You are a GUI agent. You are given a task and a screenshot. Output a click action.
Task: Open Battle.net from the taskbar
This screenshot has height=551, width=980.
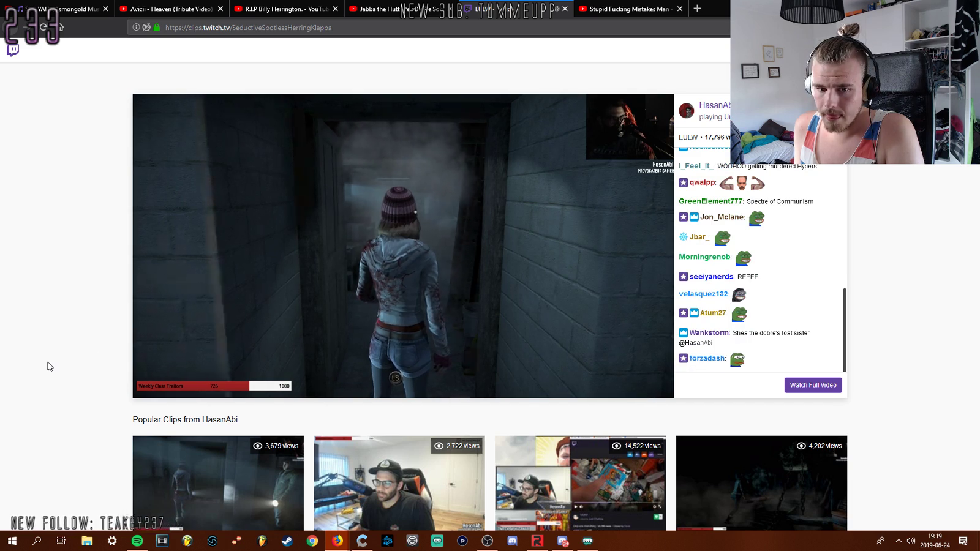[x=387, y=541]
